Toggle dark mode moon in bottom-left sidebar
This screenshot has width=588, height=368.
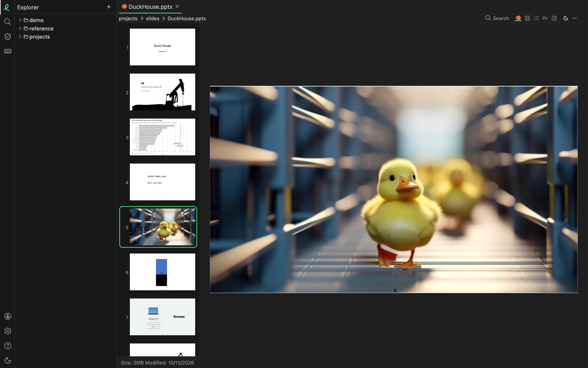click(8, 360)
